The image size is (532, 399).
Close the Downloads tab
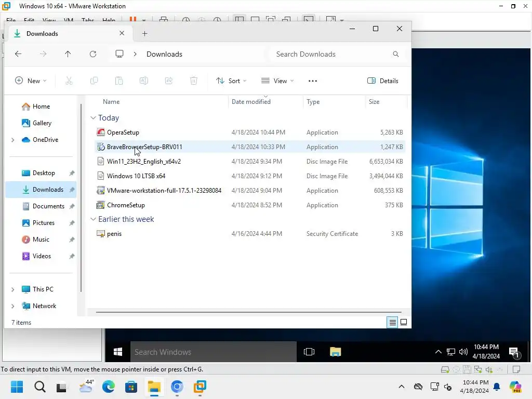122,33
